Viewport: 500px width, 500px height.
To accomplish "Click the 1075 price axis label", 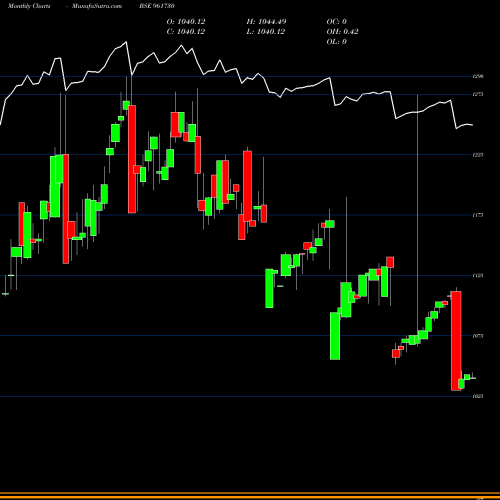I will pyautogui.click(x=478, y=336).
